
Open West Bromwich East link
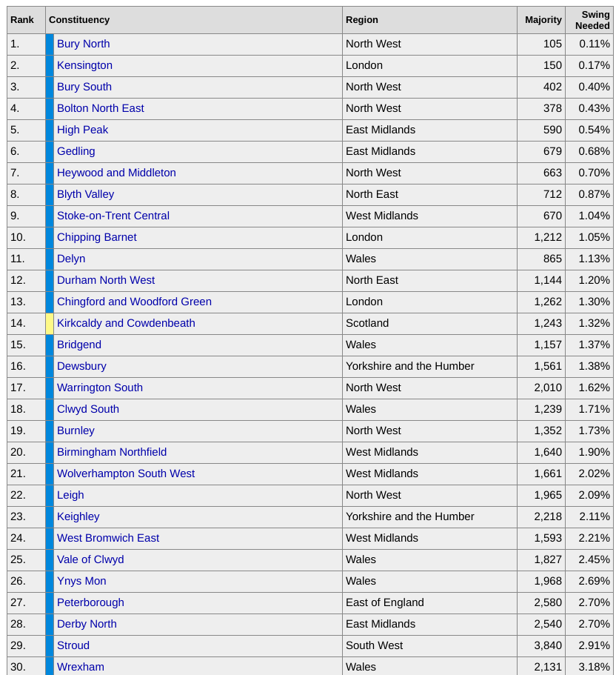[108, 538]
